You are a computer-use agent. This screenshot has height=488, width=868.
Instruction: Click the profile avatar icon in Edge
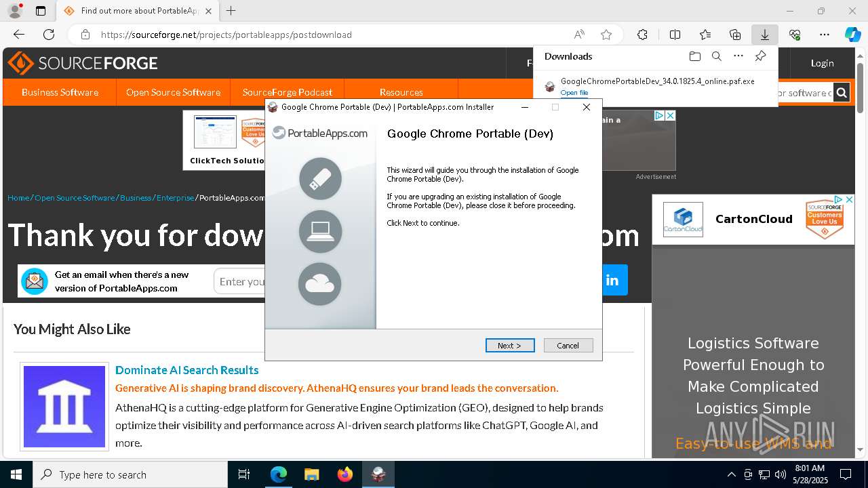14,11
